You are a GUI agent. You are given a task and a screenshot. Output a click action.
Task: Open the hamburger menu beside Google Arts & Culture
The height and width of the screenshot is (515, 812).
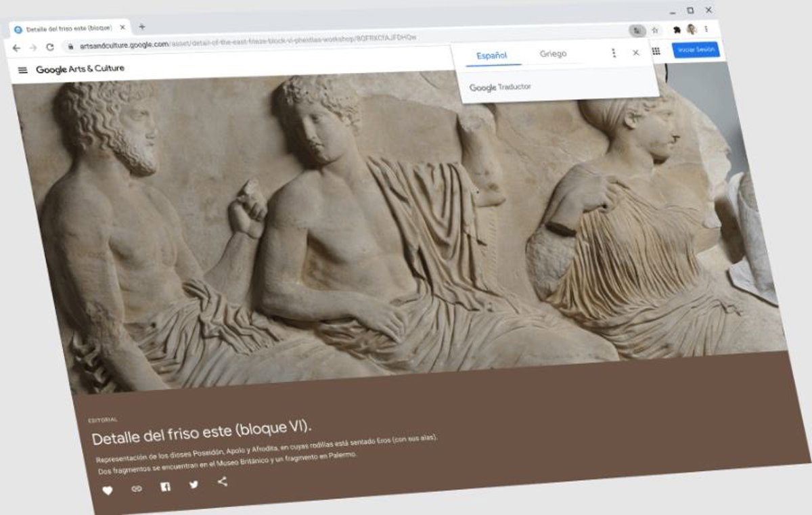click(22, 70)
